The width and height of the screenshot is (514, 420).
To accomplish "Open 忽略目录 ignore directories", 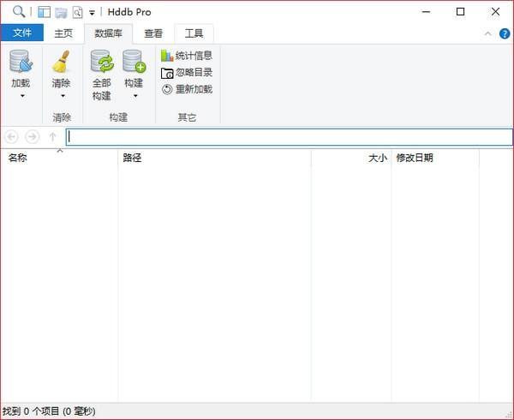I will 187,72.
